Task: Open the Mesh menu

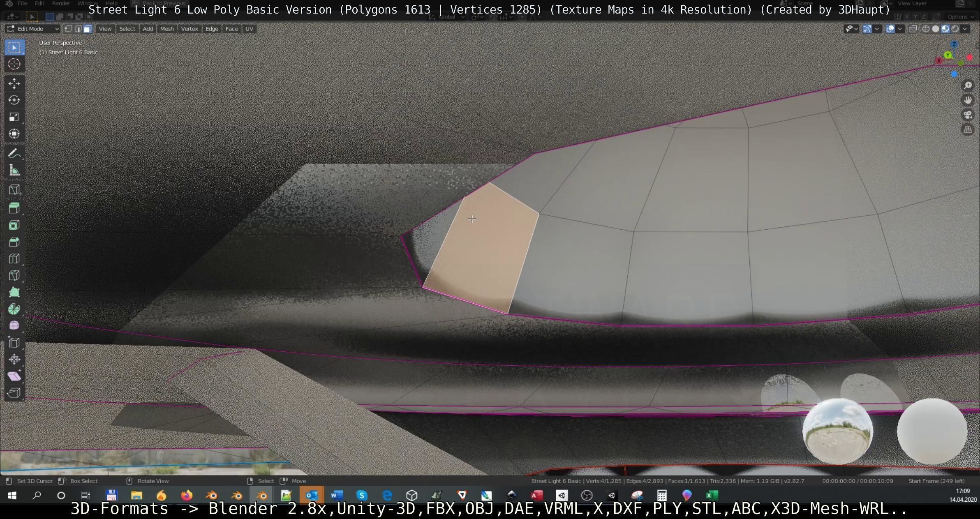Action: coord(166,29)
